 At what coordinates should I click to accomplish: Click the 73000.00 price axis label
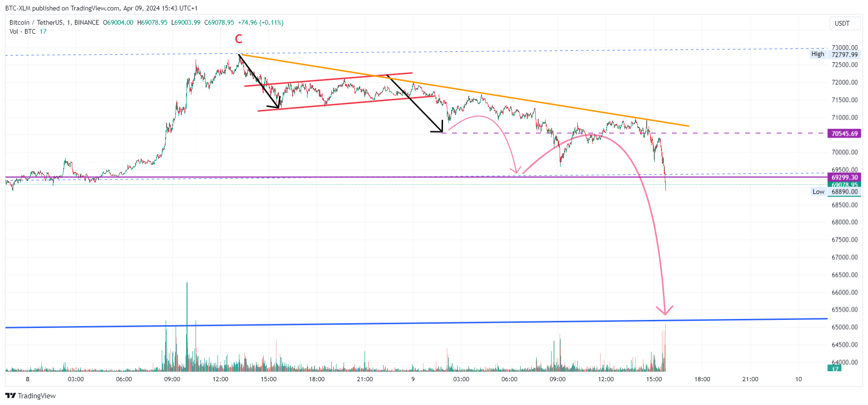(x=844, y=48)
